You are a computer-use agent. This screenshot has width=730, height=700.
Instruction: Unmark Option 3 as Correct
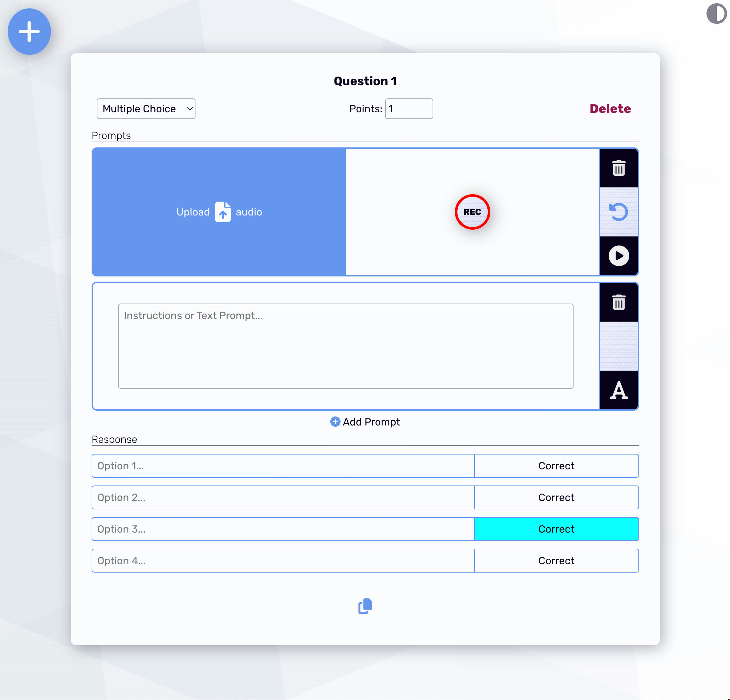point(556,529)
